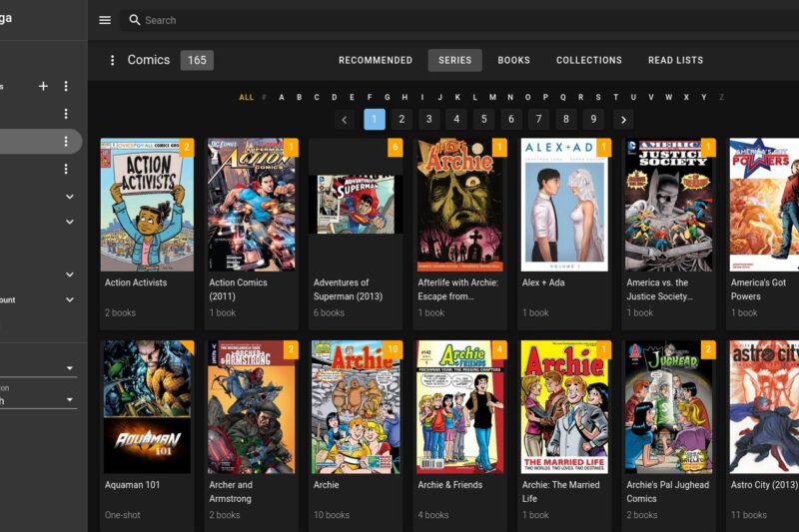Go to previous page arrow in pagination
Image resolution: width=799 pixels, height=532 pixels.
(x=345, y=120)
